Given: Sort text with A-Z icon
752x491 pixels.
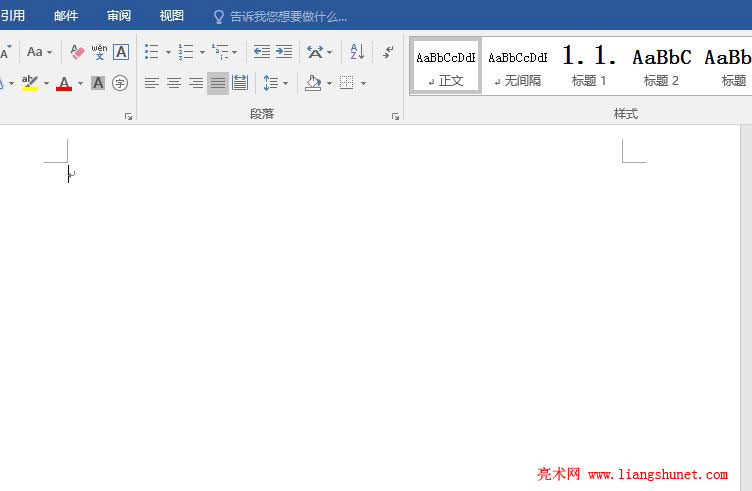Looking at the screenshot, I should pos(357,52).
